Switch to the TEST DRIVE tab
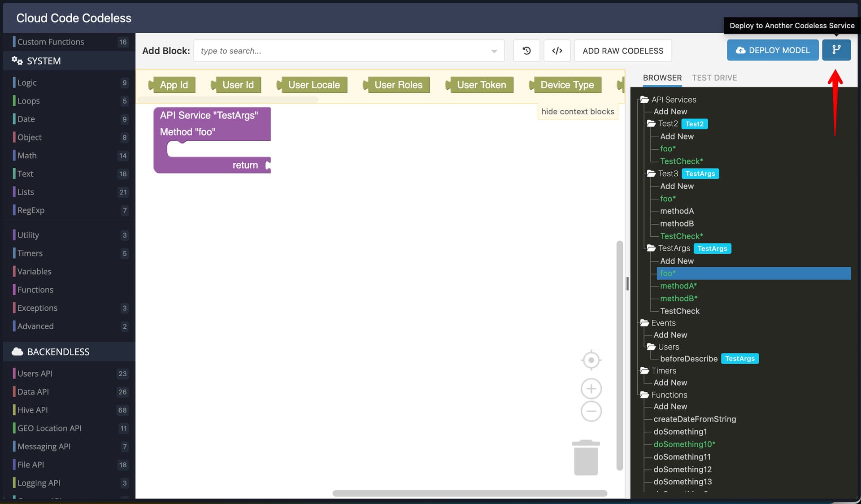861x504 pixels. click(x=714, y=78)
